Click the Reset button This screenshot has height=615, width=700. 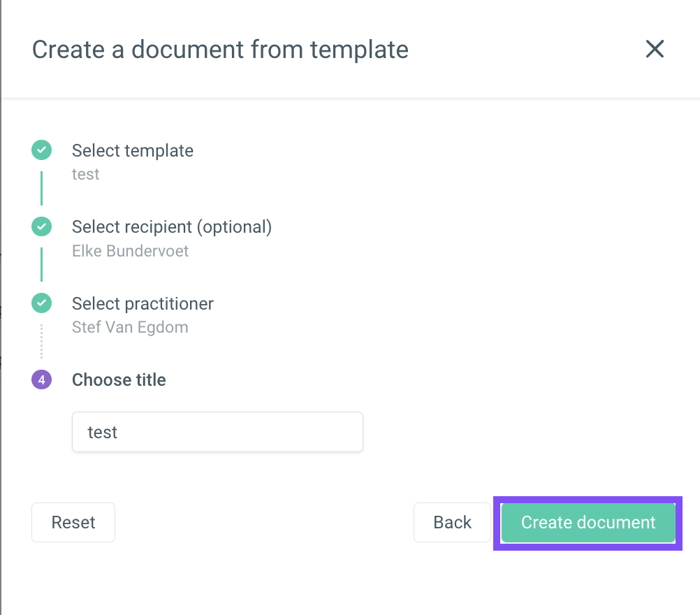[x=73, y=523]
